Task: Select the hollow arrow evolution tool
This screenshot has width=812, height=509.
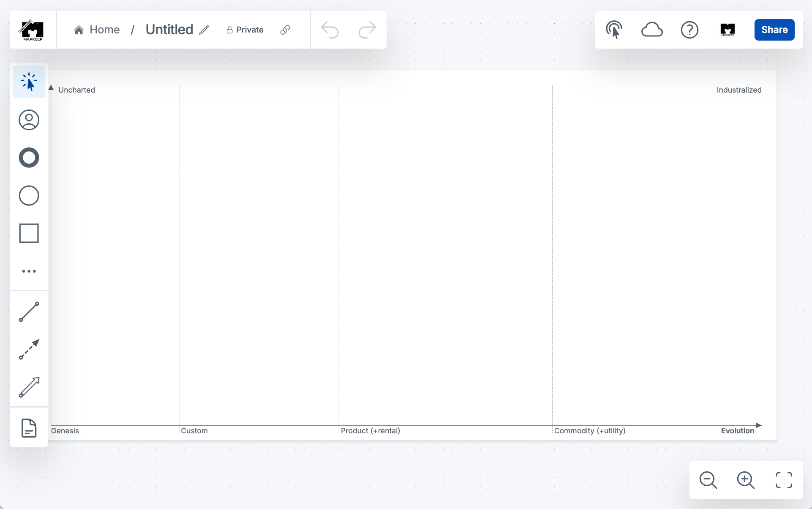Action: click(x=29, y=387)
